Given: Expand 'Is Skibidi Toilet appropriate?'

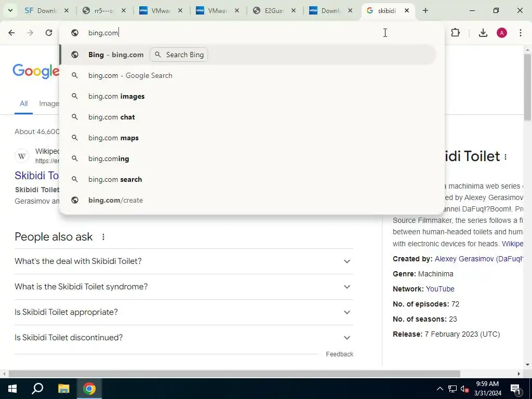Looking at the screenshot, I should tap(184, 312).
